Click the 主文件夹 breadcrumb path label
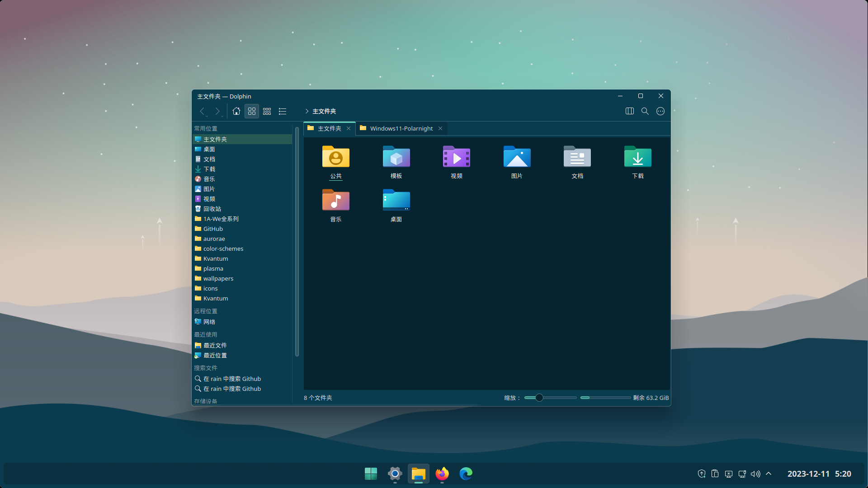Viewport: 868px width, 488px height. click(324, 111)
